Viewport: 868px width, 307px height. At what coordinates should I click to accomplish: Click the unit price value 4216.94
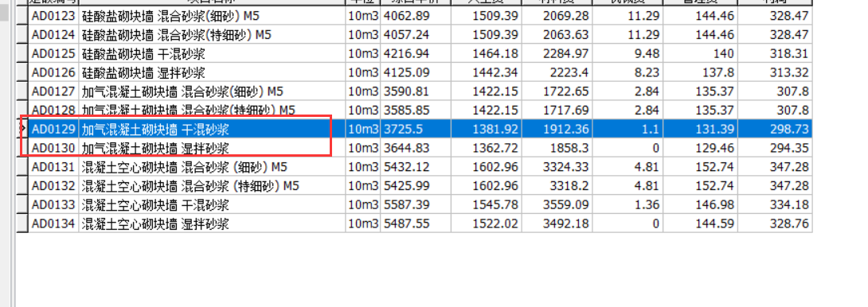(406, 53)
